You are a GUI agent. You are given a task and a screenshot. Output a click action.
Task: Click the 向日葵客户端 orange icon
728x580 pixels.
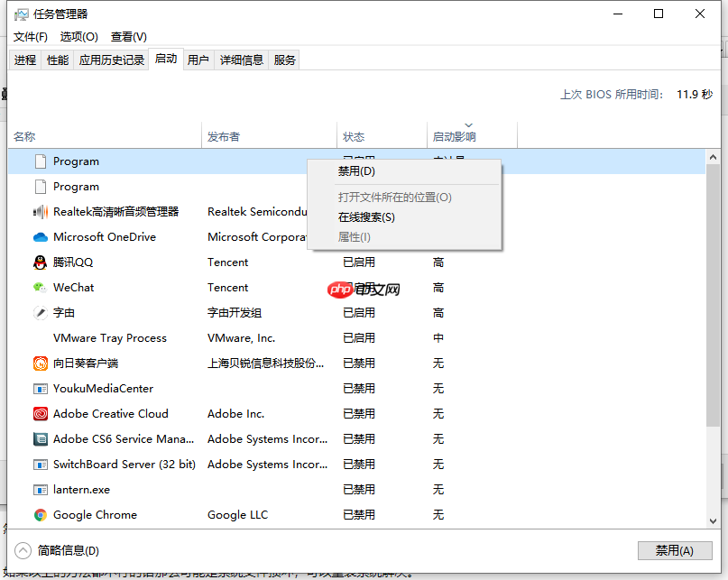[x=41, y=364]
